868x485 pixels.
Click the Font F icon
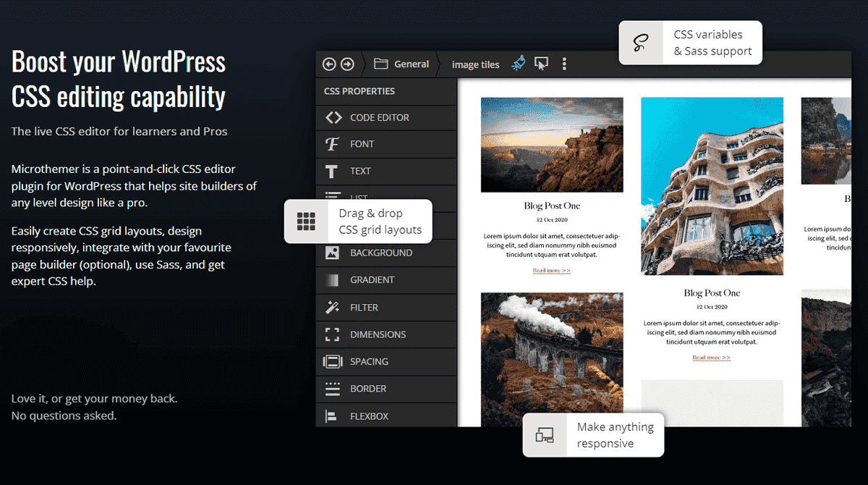[x=332, y=144]
